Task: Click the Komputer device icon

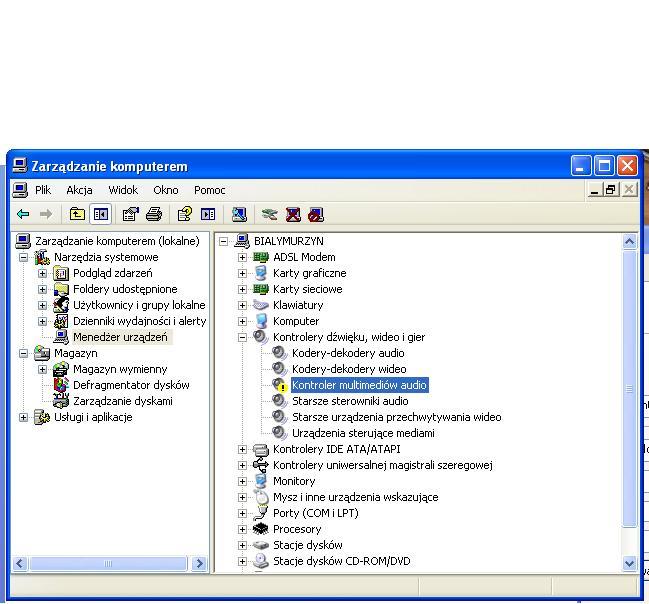Action: point(261,321)
